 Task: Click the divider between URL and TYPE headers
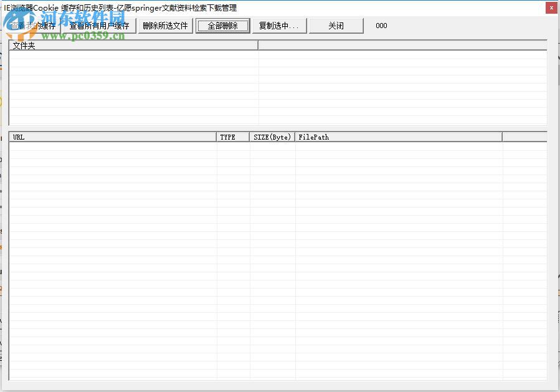pyautogui.click(x=217, y=136)
